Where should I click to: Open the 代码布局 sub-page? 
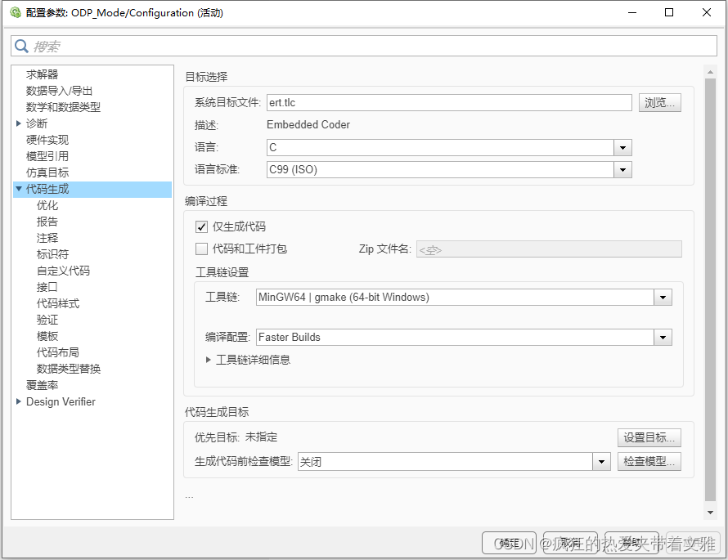(x=58, y=352)
